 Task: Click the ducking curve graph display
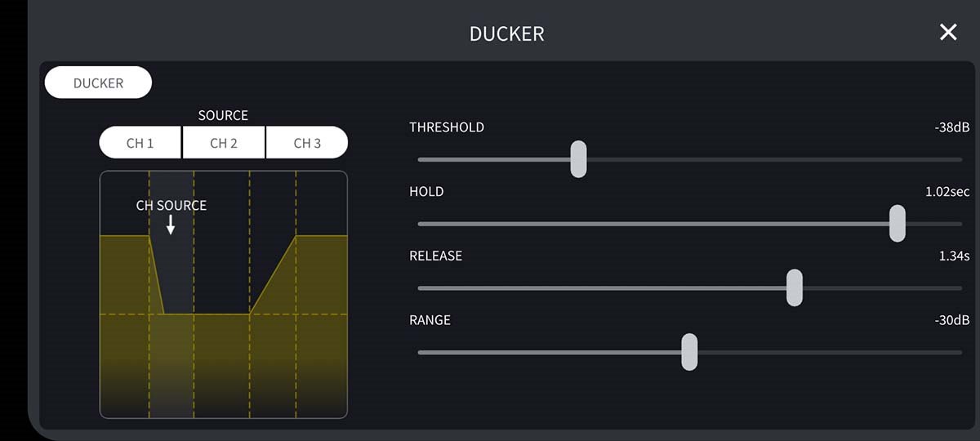coord(224,327)
